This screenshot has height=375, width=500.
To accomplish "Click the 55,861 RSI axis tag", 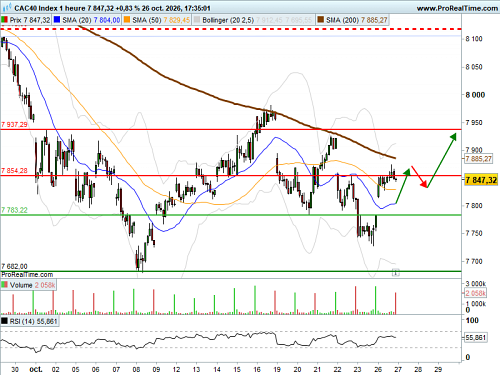I will click(x=476, y=338).
